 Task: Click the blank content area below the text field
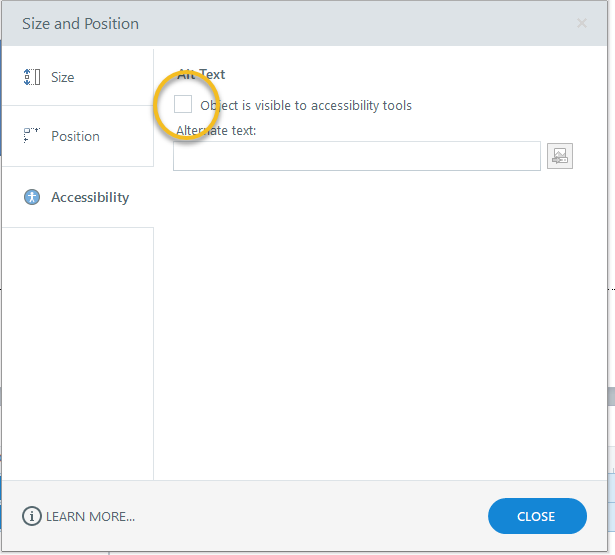(x=380, y=320)
